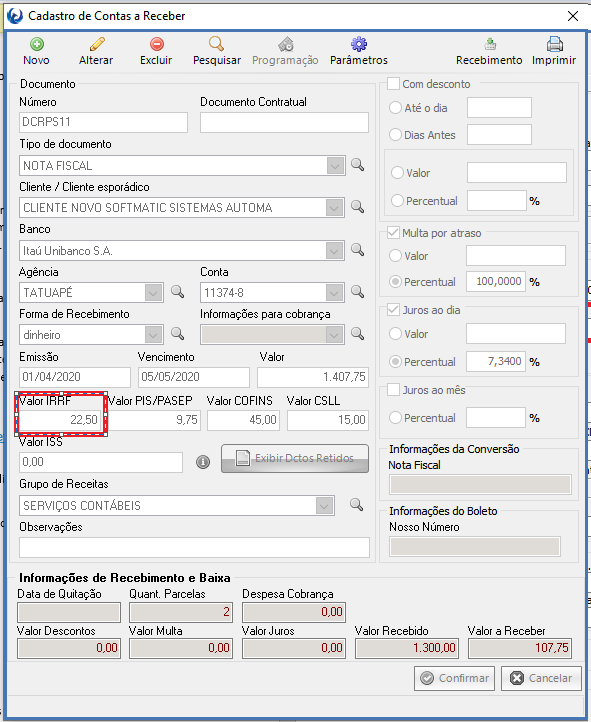Click the Novo green plus icon
Screen dimensions: 591x722
click(37, 44)
